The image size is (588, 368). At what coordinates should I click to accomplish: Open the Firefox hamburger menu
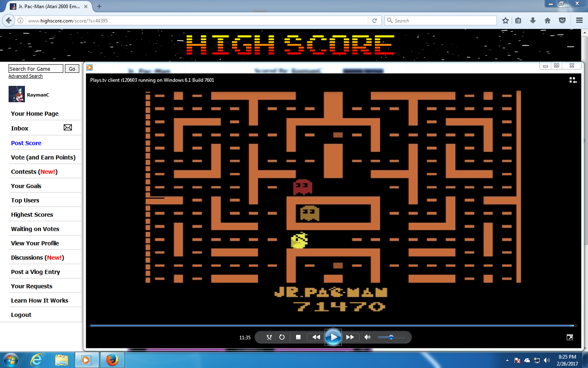click(x=579, y=20)
